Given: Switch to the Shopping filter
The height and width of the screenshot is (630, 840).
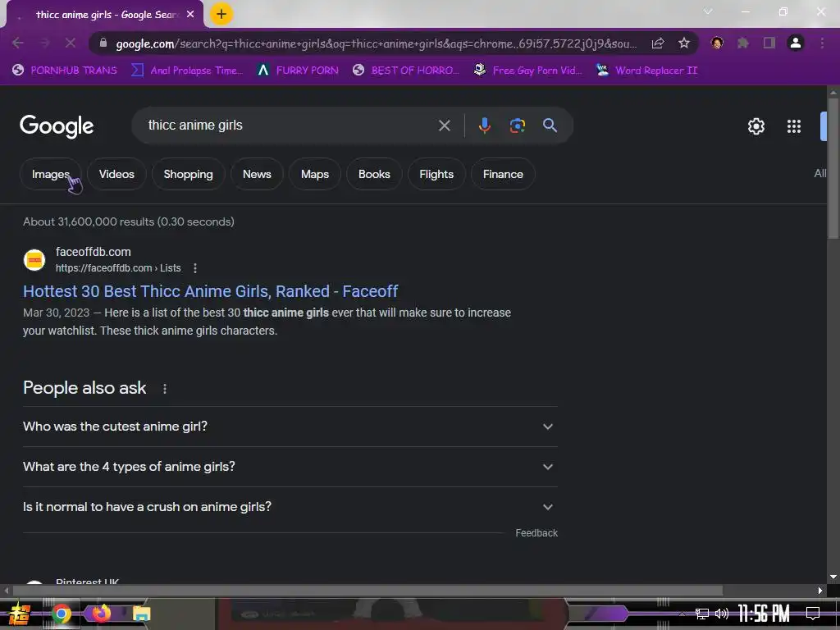Looking at the screenshot, I should pyautogui.click(x=188, y=174).
